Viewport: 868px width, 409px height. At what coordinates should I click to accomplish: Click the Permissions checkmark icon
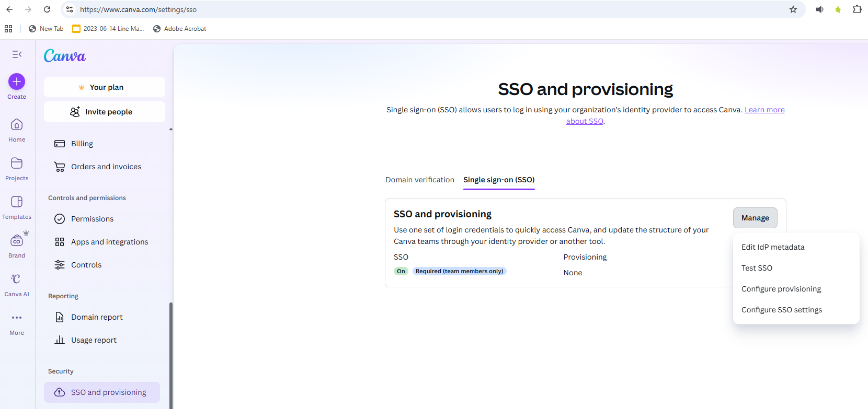coord(60,219)
